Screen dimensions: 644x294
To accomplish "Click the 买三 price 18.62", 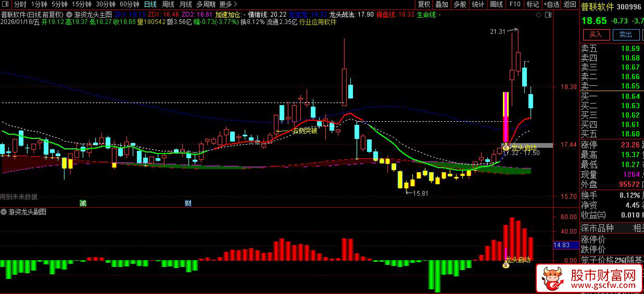I will [631, 115].
